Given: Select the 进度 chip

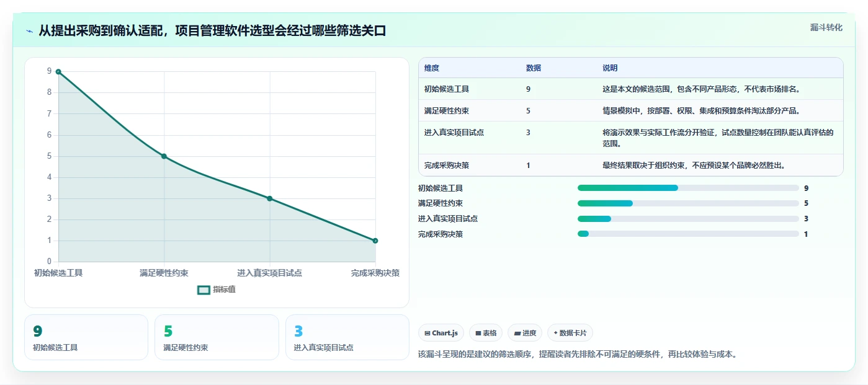Looking at the screenshot, I should pyautogui.click(x=525, y=333).
